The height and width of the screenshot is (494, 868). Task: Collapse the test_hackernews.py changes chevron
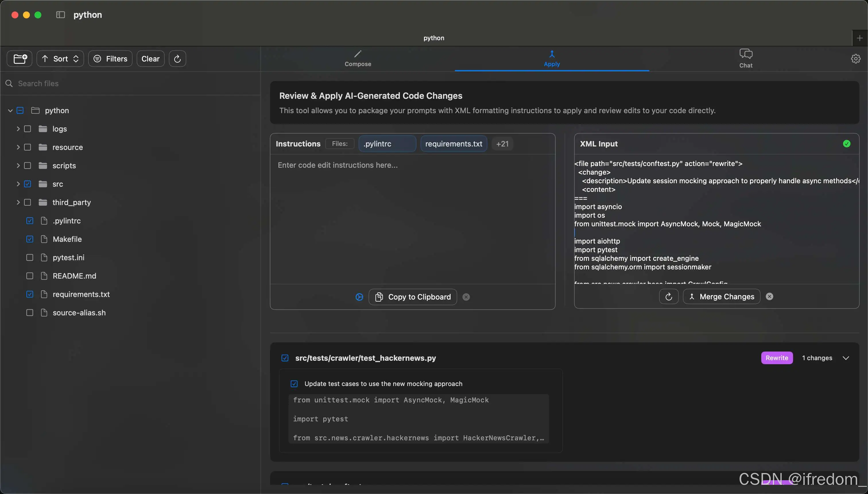[846, 358]
